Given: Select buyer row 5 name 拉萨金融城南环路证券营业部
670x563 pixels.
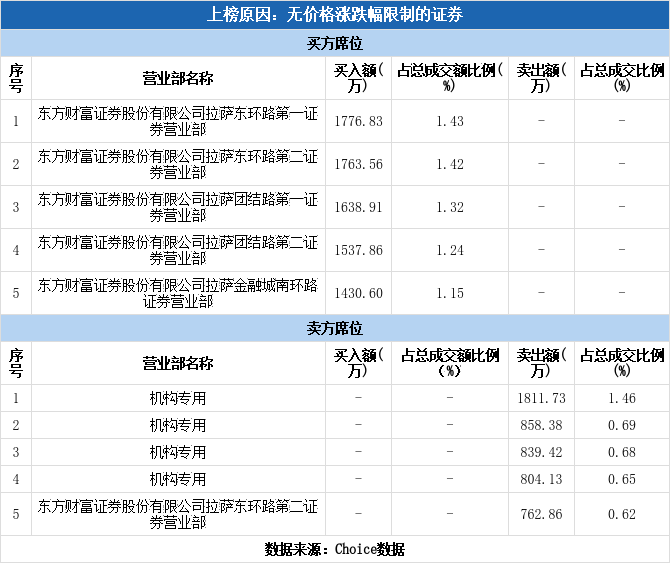Looking at the screenshot, I should coord(178,293).
